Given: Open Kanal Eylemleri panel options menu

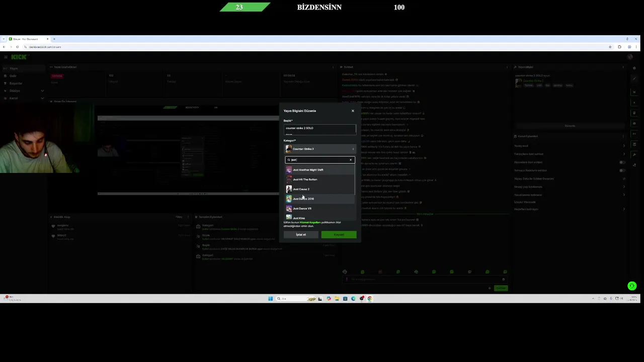Looking at the screenshot, I should coord(623,136).
